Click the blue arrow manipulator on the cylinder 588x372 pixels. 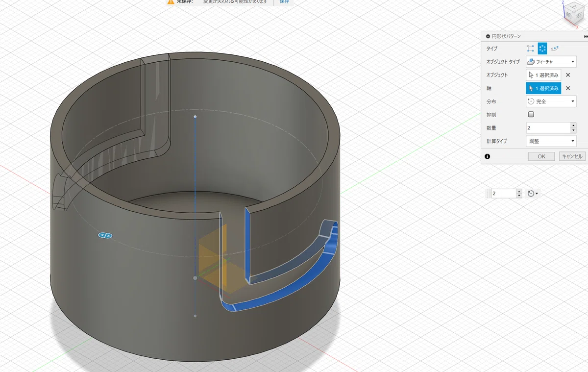pos(105,236)
